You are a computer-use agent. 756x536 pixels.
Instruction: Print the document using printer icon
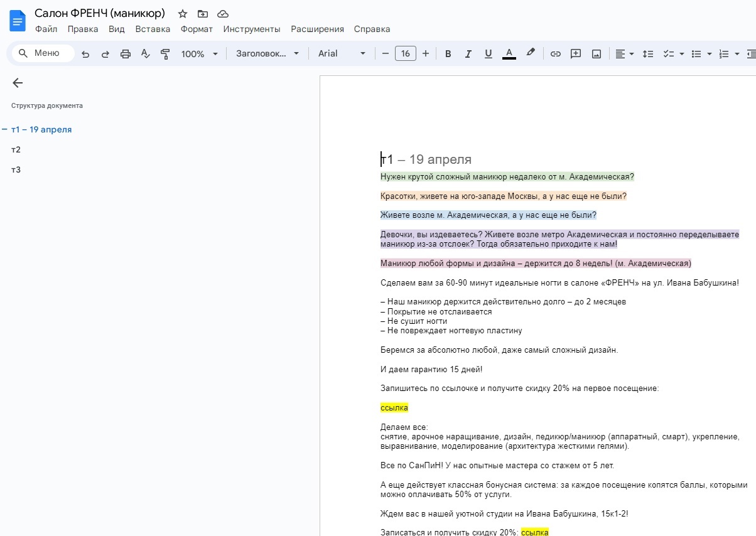126,54
